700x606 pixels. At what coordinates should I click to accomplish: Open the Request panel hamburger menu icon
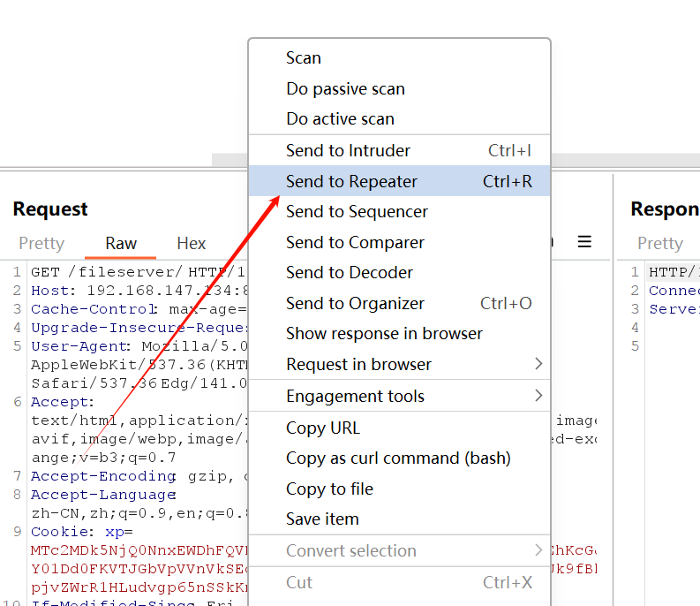click(583, 242)
